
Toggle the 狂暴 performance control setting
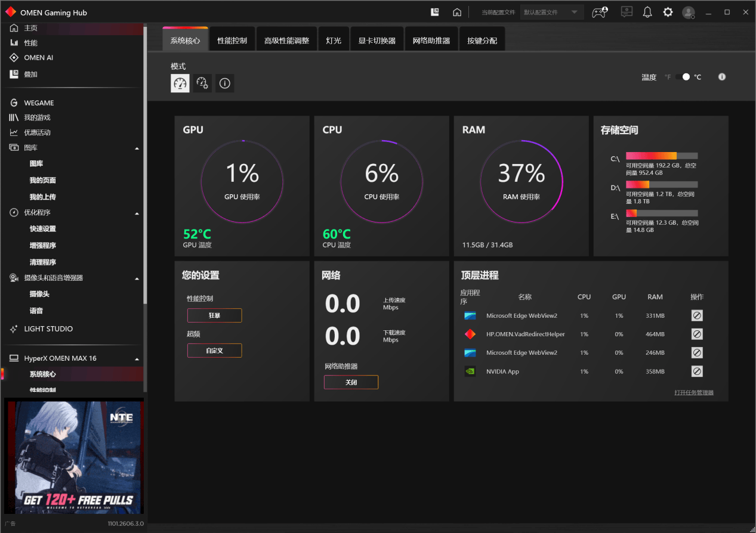[215, 315]
